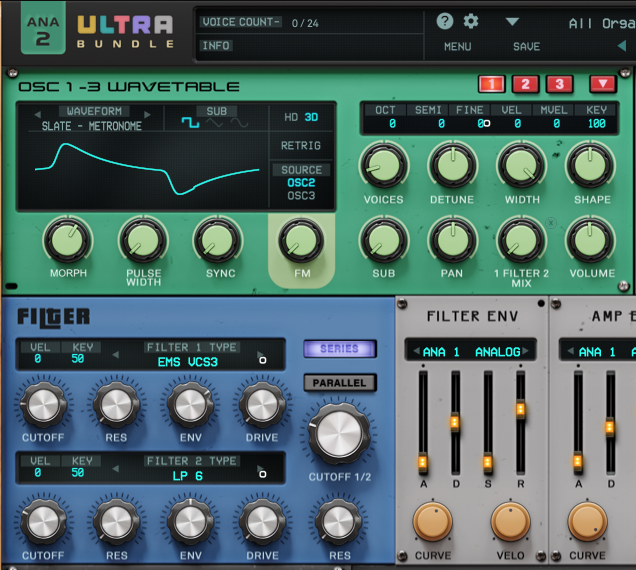Go to previous preset arrow
The height and width of the screenshot is (570, 636).
(x=622, y=46)
